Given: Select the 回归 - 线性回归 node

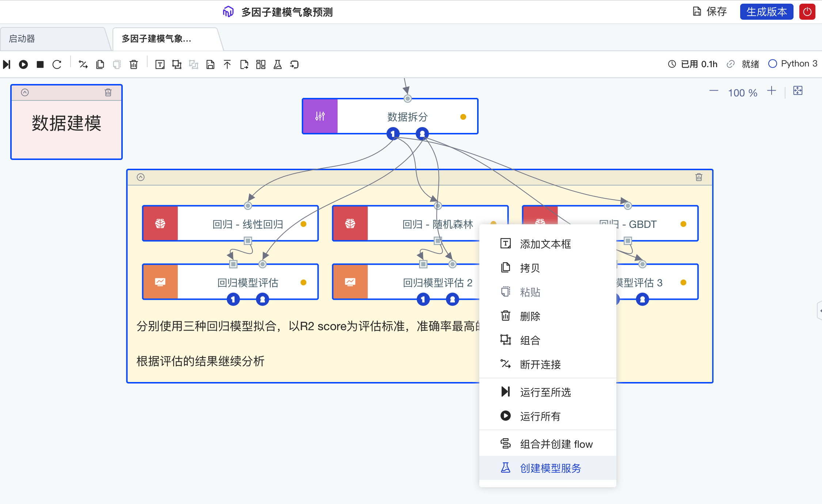Looking at the screenshot, I should (x=230, y=224).
